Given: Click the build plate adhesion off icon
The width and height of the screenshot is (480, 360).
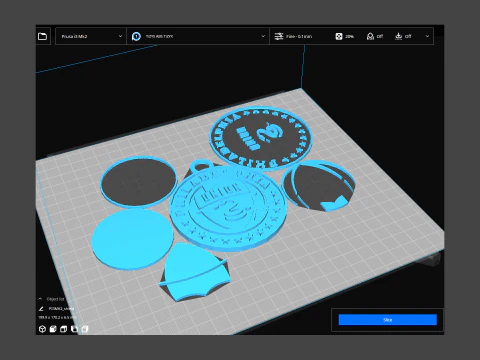Looking at the screenshot, I should (x=398, y=36).
